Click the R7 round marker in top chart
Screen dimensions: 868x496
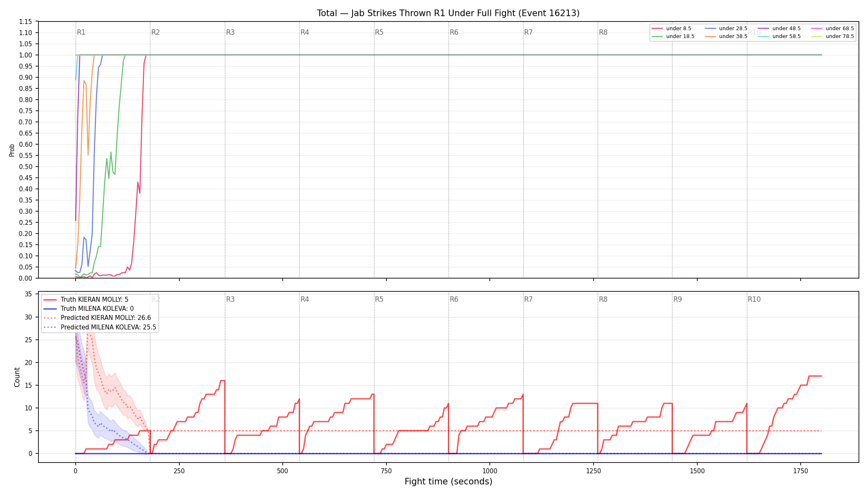tap(528, 32)
